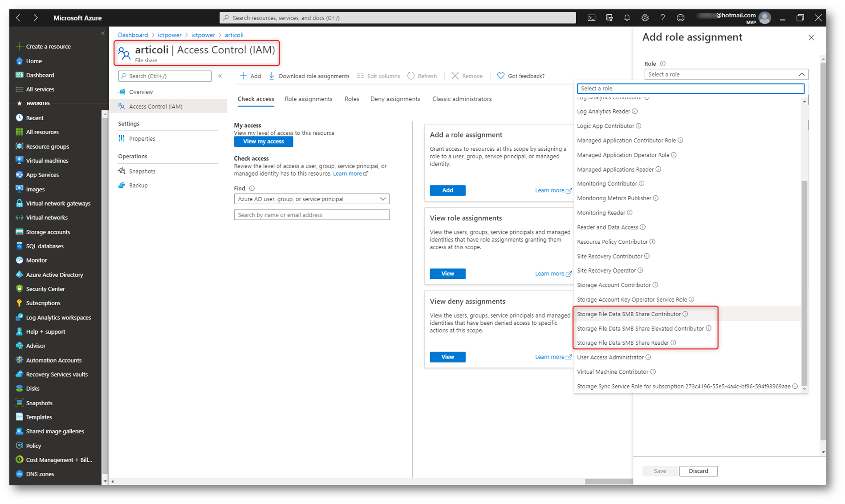
Task: Open the feedback smiley icon
Action: 680,18
